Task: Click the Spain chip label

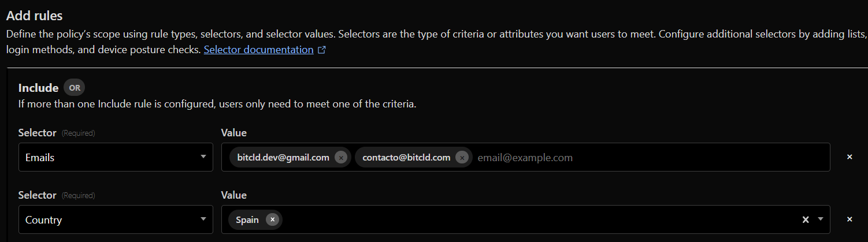Action: (247, 219)
